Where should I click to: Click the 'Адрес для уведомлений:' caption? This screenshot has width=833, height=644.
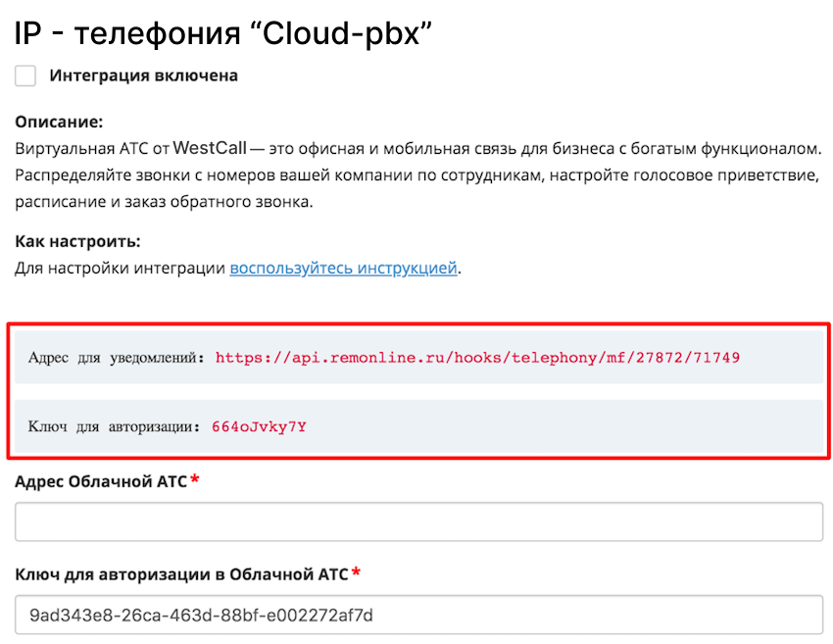(117, 358)
